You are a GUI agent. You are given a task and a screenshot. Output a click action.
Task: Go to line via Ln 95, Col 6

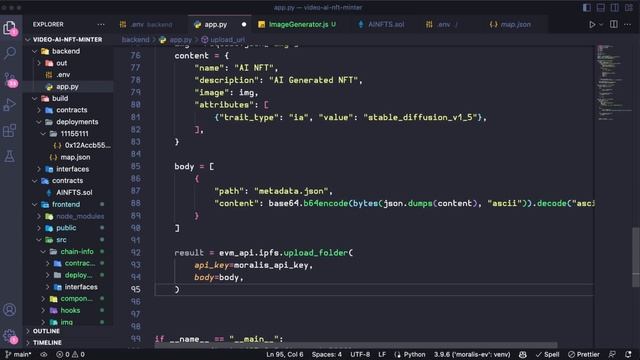284,354
